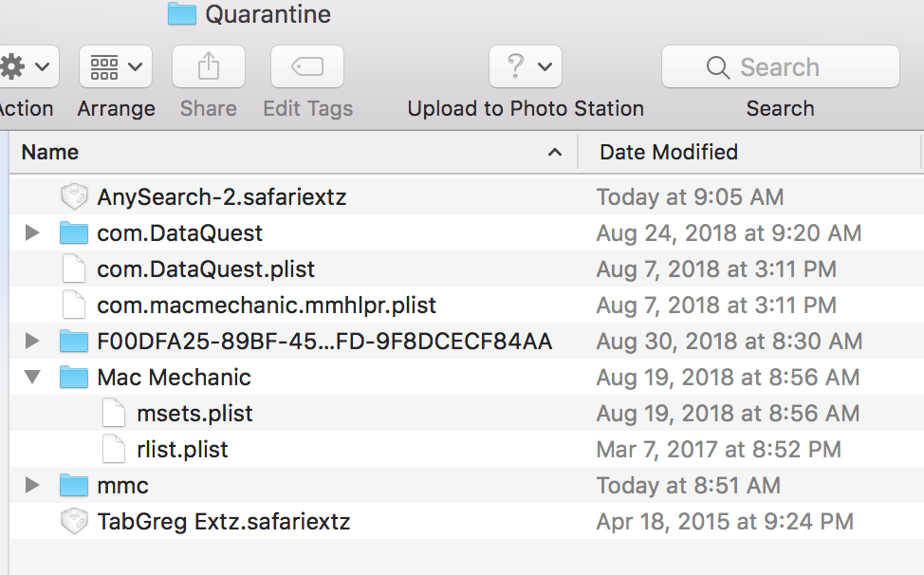Click the Quarantine folder title icon
The height and width of the screenshot is (575, 924).
[x=181, y=13]
